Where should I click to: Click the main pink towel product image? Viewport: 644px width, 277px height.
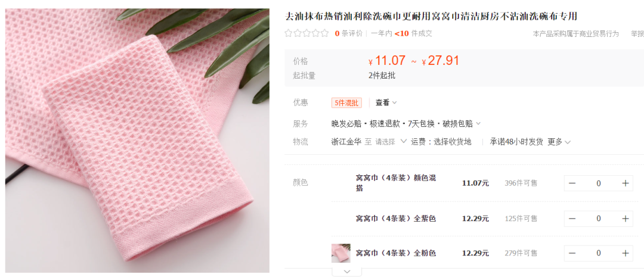(x=137, y=141)
